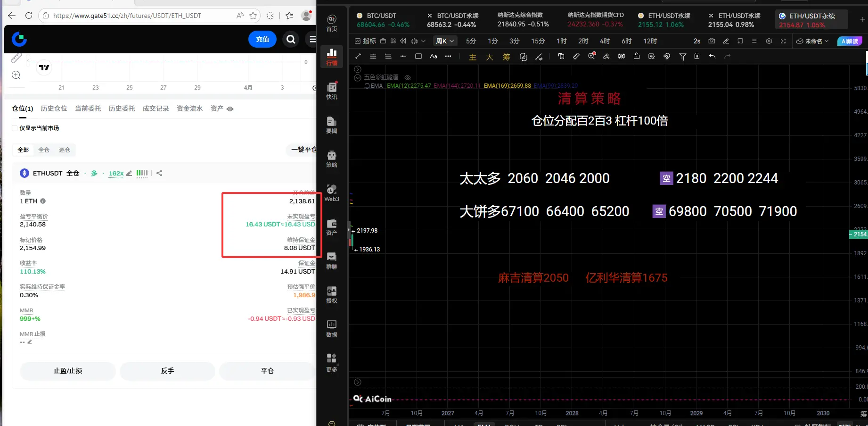This screenshot has height=426, width=868.
Task: Open the 更多 more sidebar icon
Action: tap(332, 363)
